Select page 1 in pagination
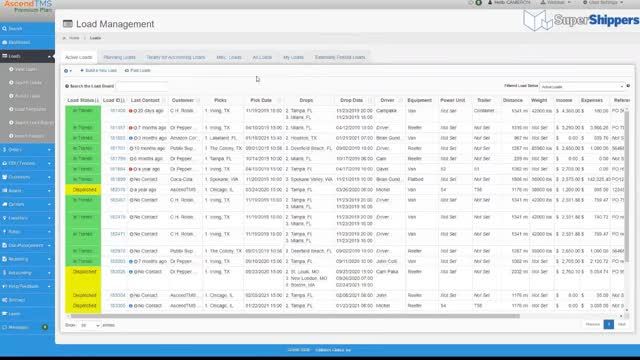 (x=609, y=324)
